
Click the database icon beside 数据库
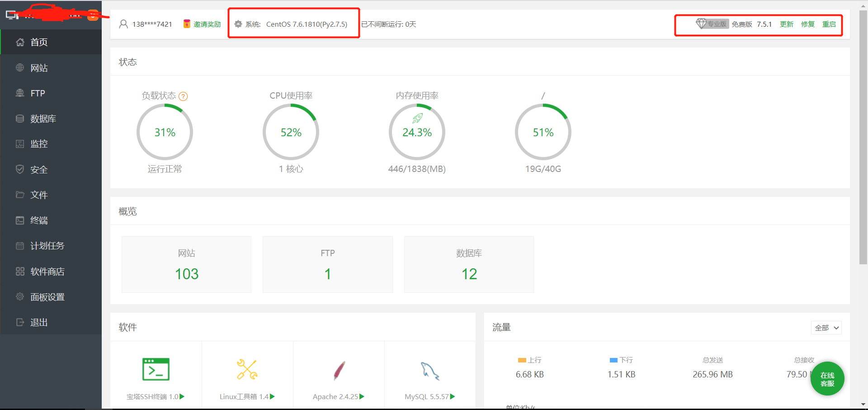[20, 119]
